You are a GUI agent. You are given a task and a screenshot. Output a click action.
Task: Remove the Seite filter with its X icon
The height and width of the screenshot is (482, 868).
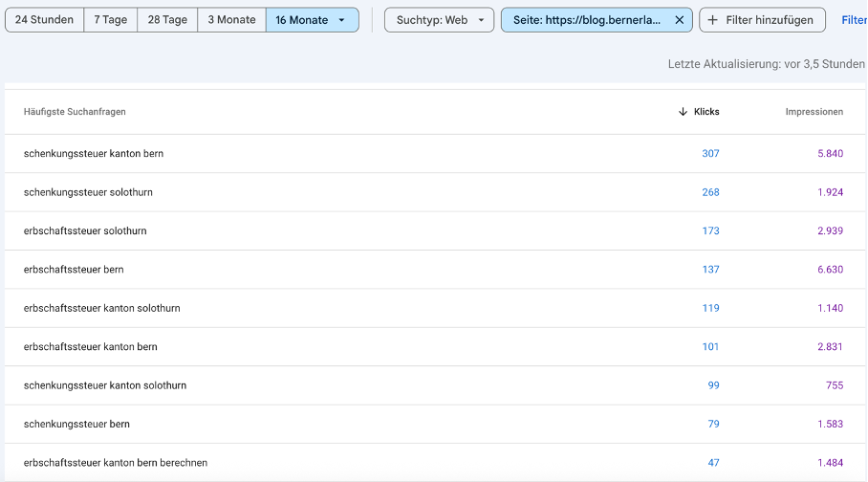point(679,20)
